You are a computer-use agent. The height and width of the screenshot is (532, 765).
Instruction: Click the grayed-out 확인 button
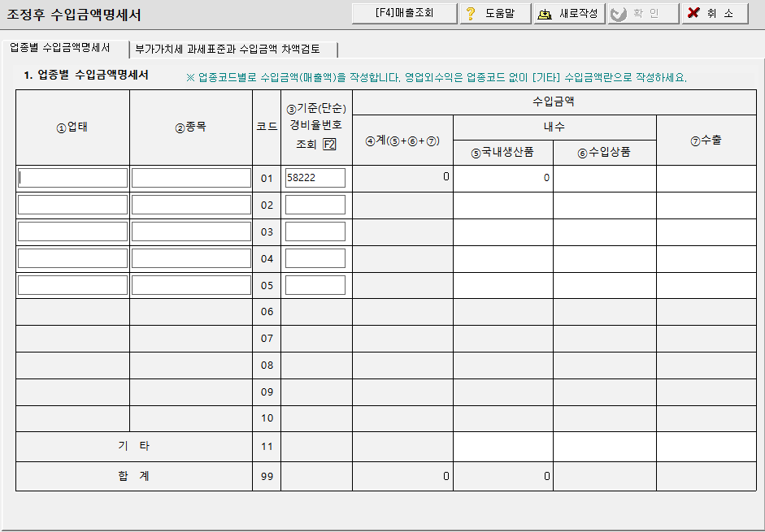[644, 13]
